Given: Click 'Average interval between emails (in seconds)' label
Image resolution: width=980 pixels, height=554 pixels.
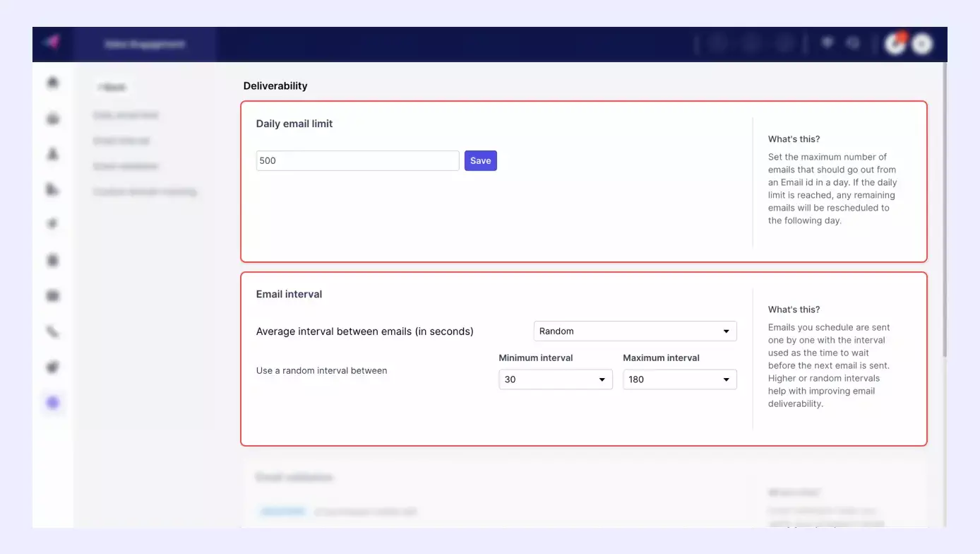Looking at the screenshot, I should (x=365, y=331).
